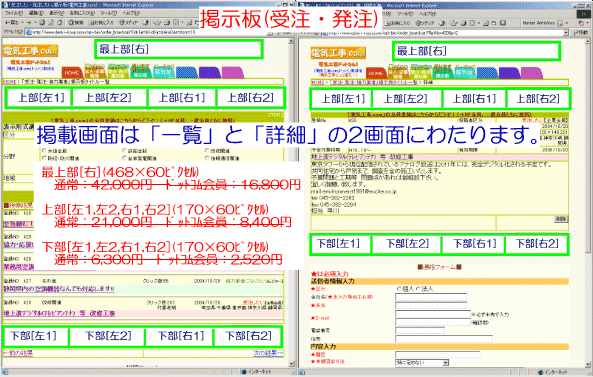This screenshot has height=377, width=593.
Task: Open the ヘルプ(H) menu in right browser
Action: point(427,13)
